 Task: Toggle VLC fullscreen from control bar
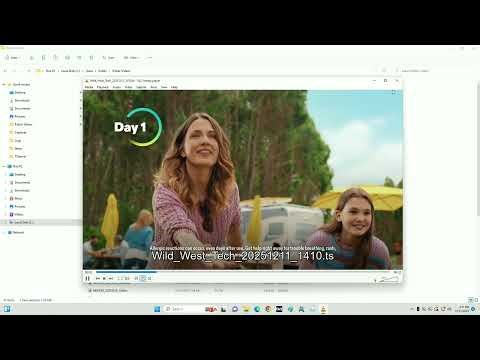pos(119,278)
